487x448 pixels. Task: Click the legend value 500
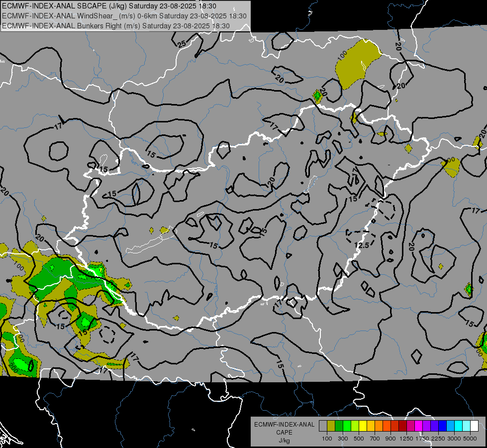click(x=359, y=439)
